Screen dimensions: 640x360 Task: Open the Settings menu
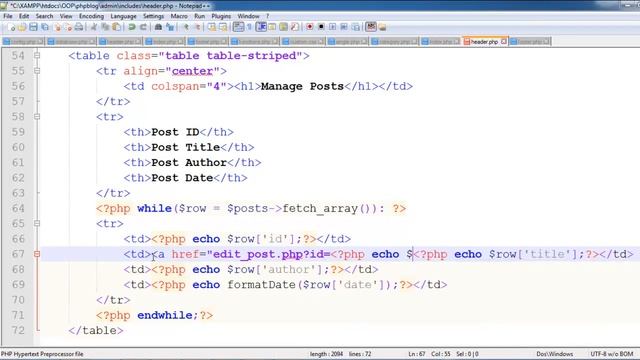(153, 16)
